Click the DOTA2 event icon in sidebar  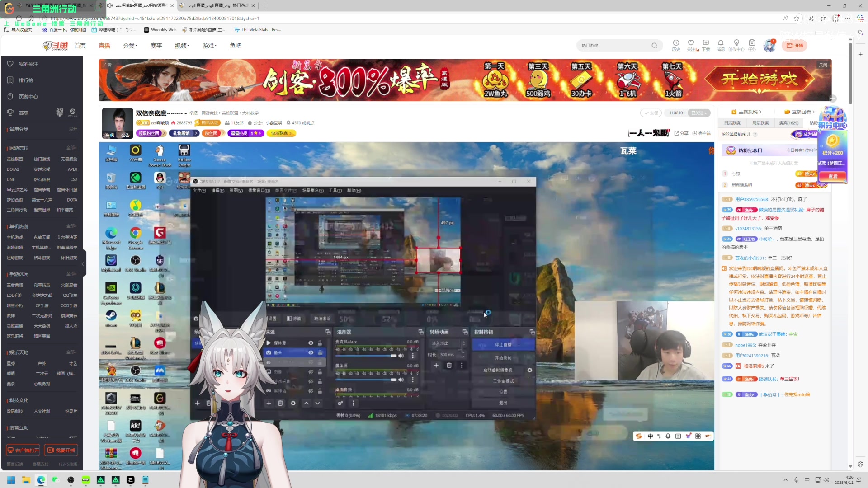[x=72, y=113]
